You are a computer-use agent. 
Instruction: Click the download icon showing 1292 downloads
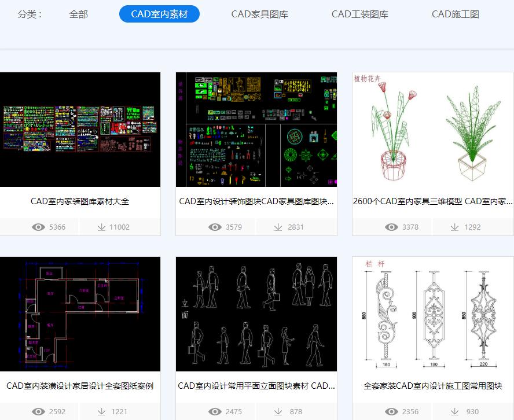tap(455, 227)
